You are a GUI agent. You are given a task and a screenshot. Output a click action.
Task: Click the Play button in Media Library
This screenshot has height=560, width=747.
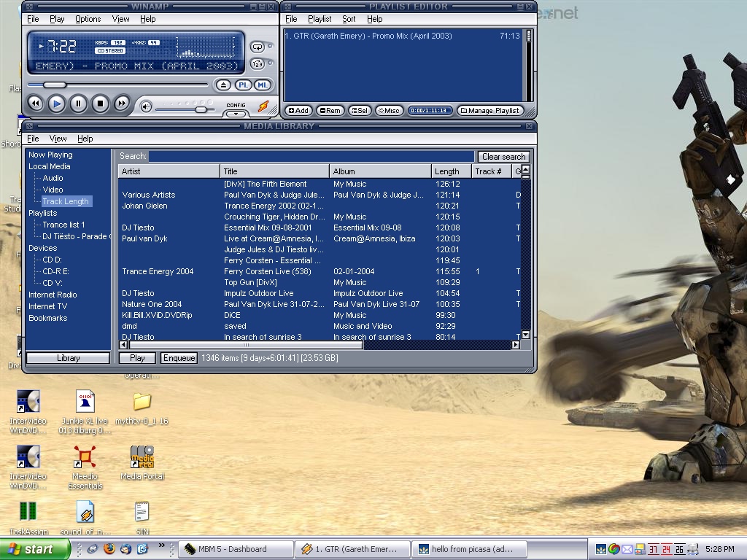tap(137, 358)
